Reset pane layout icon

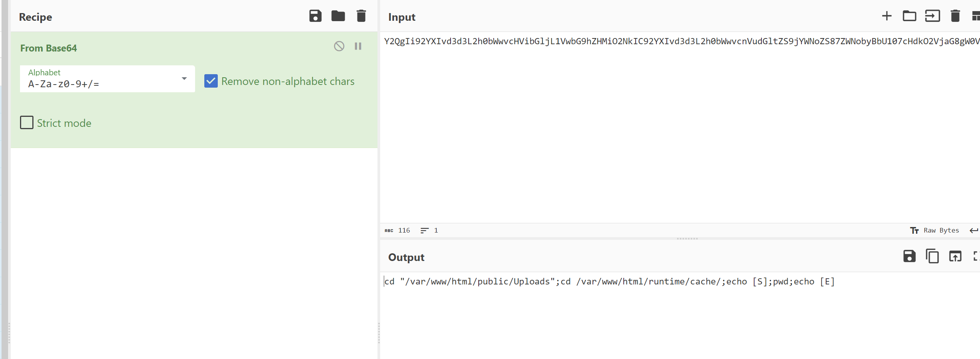coord(976,16)
